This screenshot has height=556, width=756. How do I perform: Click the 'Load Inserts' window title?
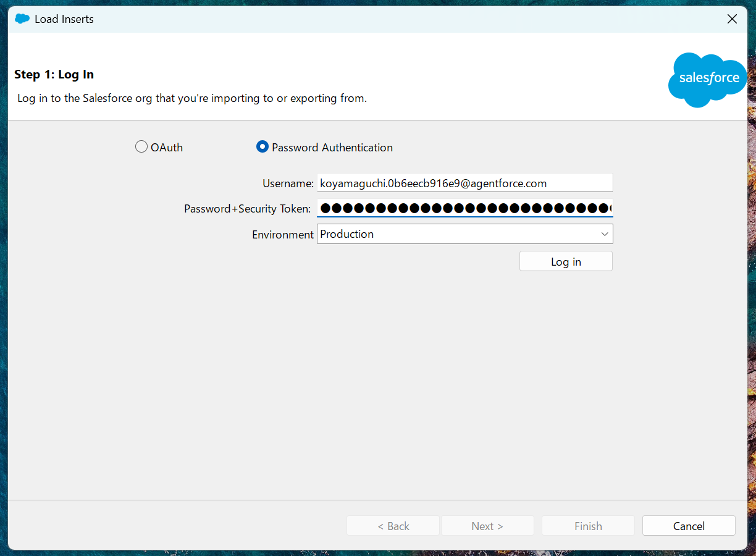click(64, 19)
